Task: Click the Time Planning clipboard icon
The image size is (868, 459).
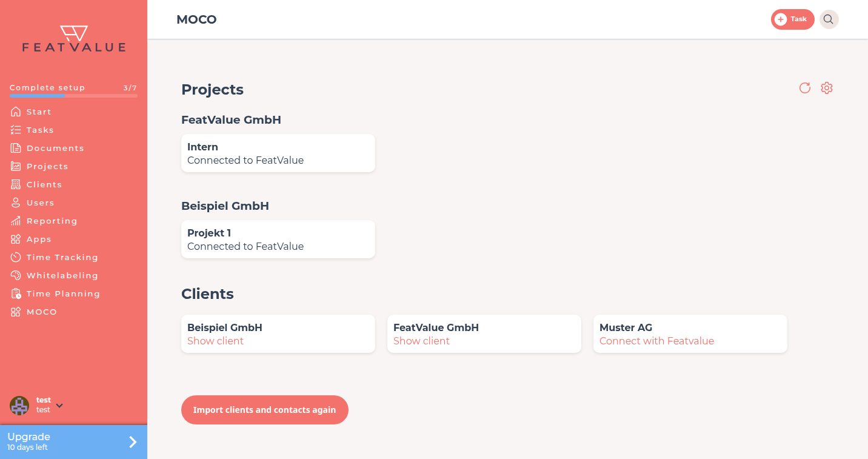Action: pyautogui.click(x=16, y=293)
